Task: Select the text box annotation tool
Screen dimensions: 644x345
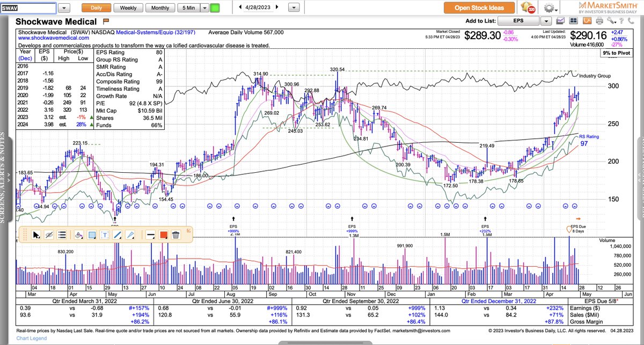Action: click(x=105, y=234)
